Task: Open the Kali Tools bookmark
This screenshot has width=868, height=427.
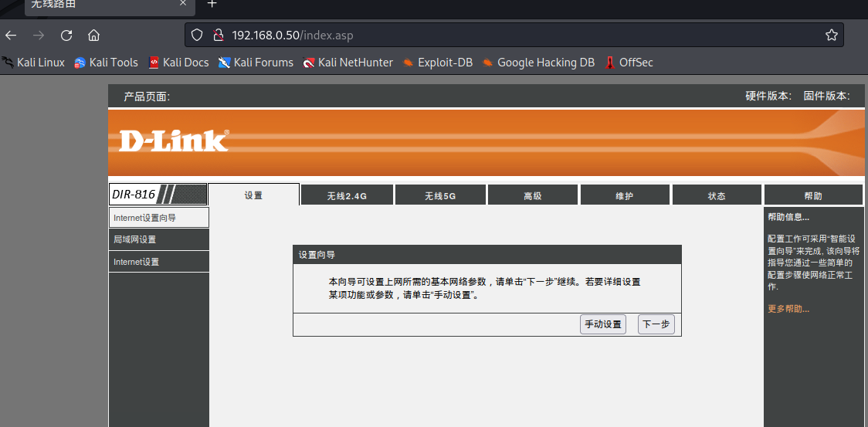Action: pyautogui.click(x=107, y=63)
